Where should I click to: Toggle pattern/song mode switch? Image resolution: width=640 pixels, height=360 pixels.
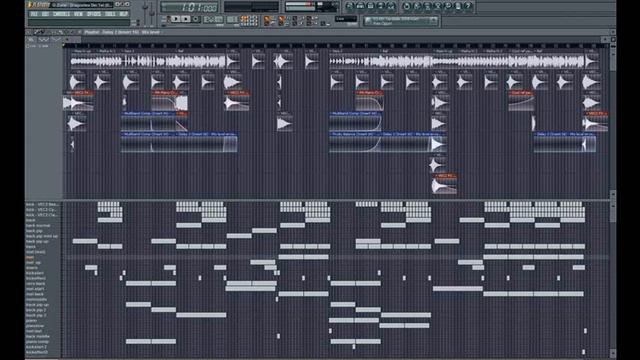pos(168,19)
